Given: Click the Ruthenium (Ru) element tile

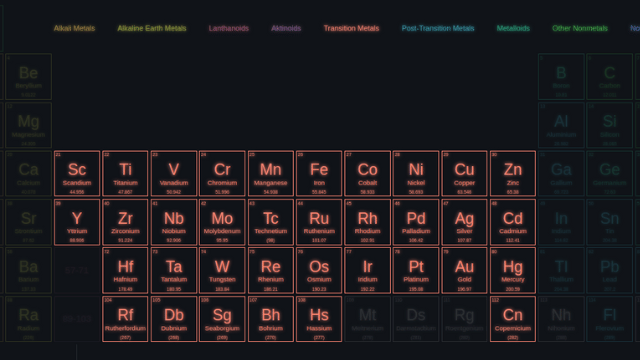Looking at the screenshot, I should [x=319, y=222].
